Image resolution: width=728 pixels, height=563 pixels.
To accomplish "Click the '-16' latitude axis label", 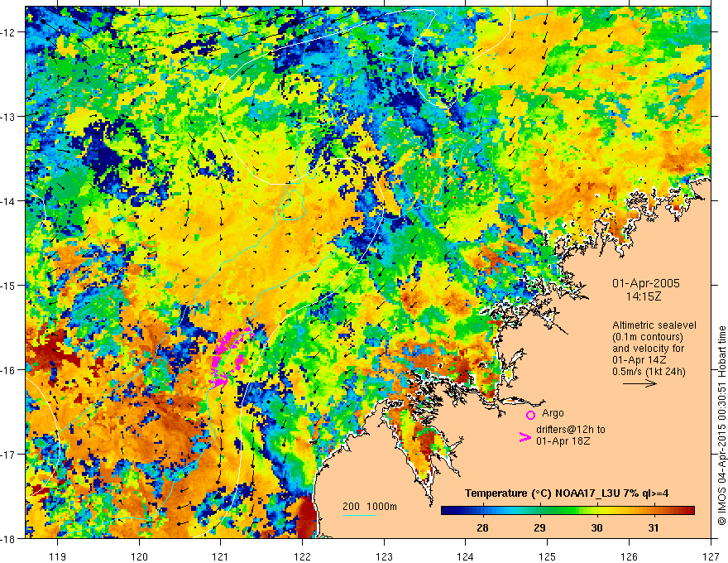I will (x=8, y=370).
